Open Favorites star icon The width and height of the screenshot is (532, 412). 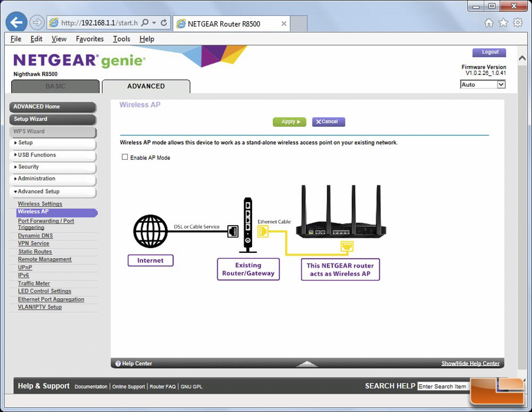pos(503,23)
